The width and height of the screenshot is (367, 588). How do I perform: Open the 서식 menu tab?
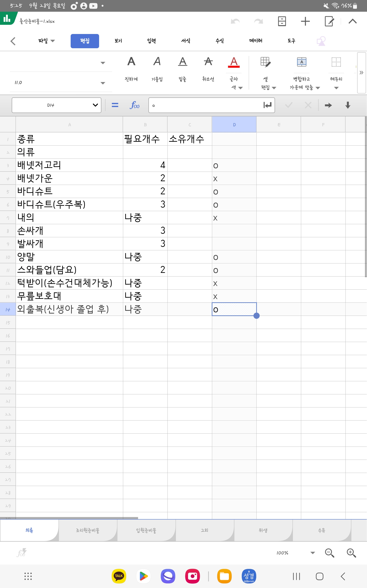coord(185,41)
